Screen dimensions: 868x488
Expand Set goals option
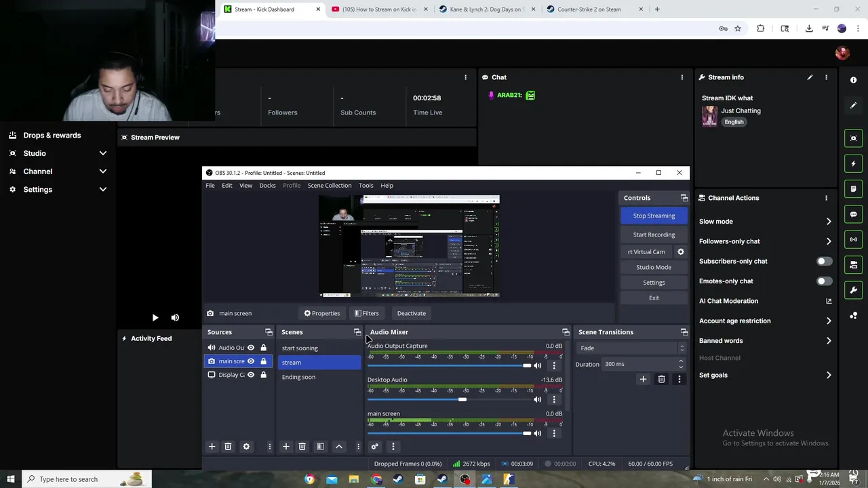[x=829, y=375]
